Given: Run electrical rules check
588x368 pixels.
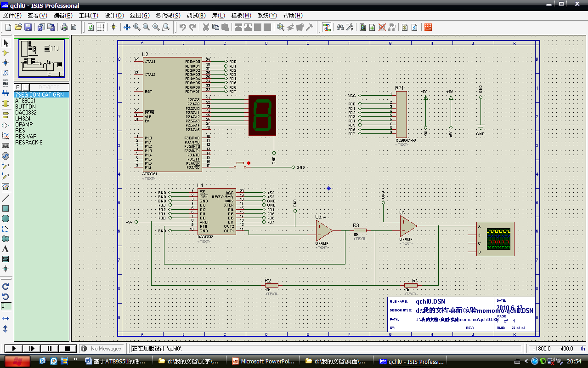Looking at the screenshot, I should point(414,27).
